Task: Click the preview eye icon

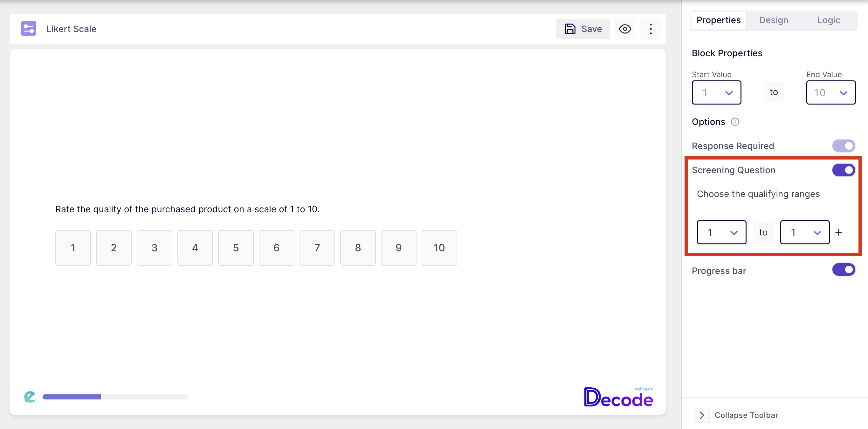Action: [x=625, y=29]
